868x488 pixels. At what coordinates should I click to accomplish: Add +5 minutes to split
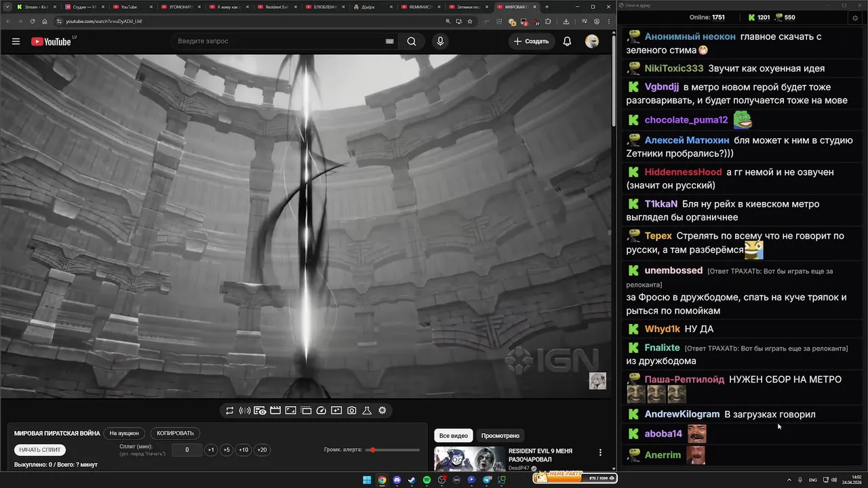point(226,450)
